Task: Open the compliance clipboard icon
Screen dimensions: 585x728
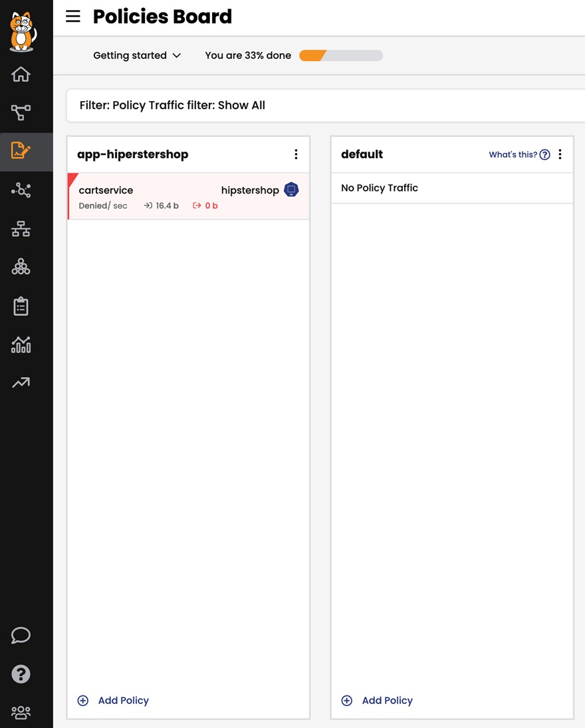Action: 21,306
